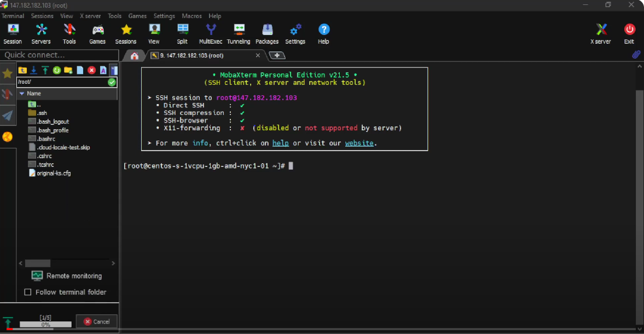Viewport: 644px width, 334px height.
Task: Refresh the SFTP folder with the green circle icon
Action: [57, 70]
